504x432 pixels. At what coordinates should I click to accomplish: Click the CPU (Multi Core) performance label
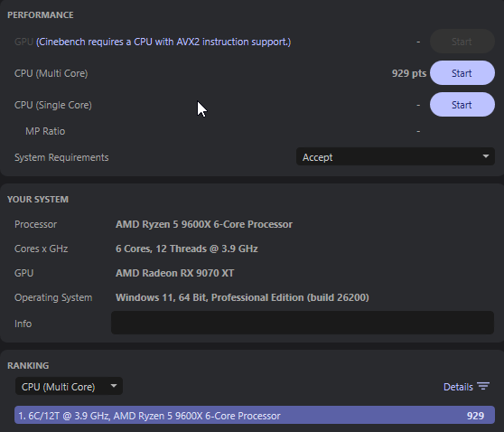click(x=51, y=74)
